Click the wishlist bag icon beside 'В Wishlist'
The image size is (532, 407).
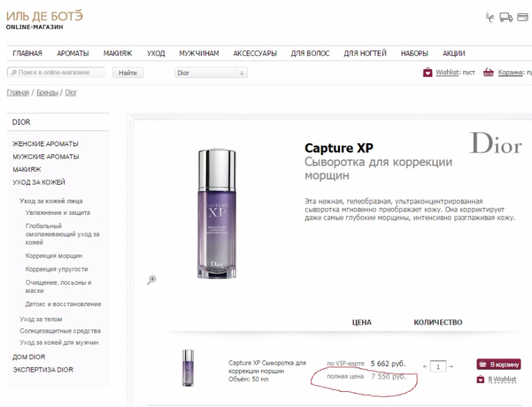click(x=481, y=379)
